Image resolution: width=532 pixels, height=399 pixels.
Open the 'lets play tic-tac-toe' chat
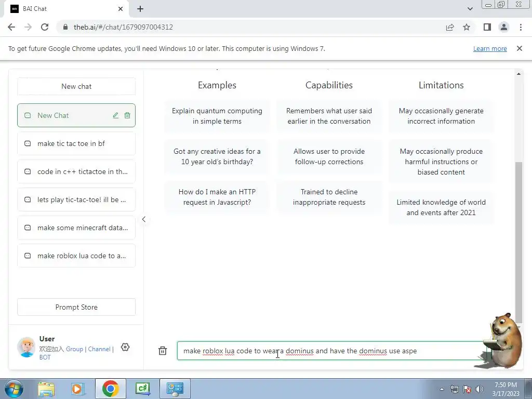(x=76, y=200)
